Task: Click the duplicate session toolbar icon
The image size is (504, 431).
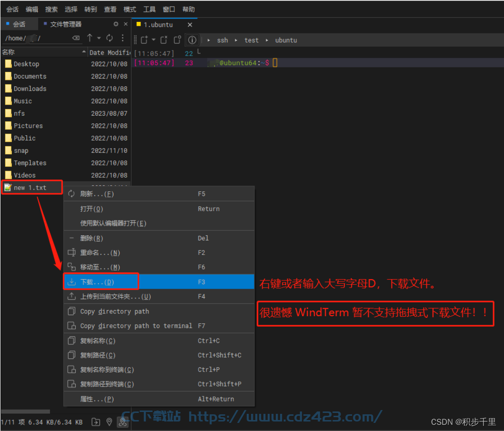Action: pyautogui.click(x=177, y=40)
